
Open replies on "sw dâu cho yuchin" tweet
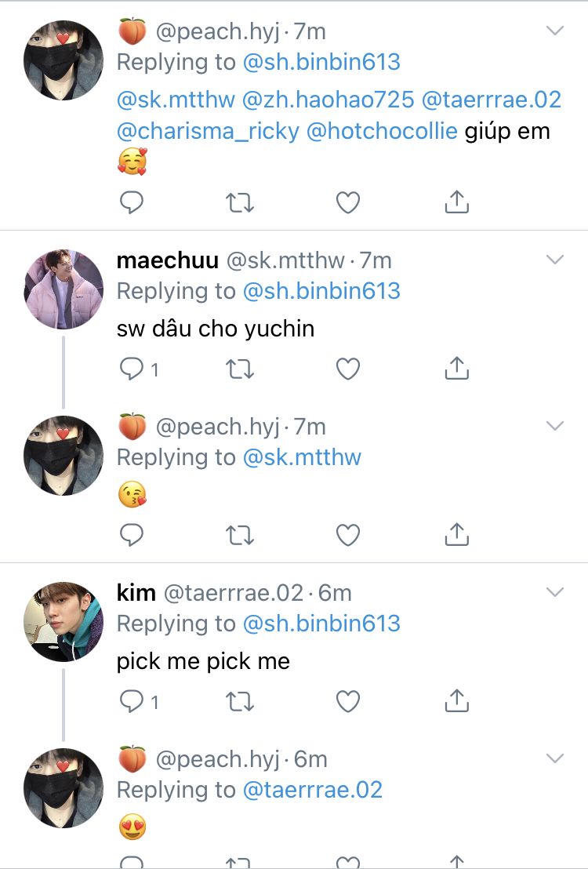click(140, 369)
